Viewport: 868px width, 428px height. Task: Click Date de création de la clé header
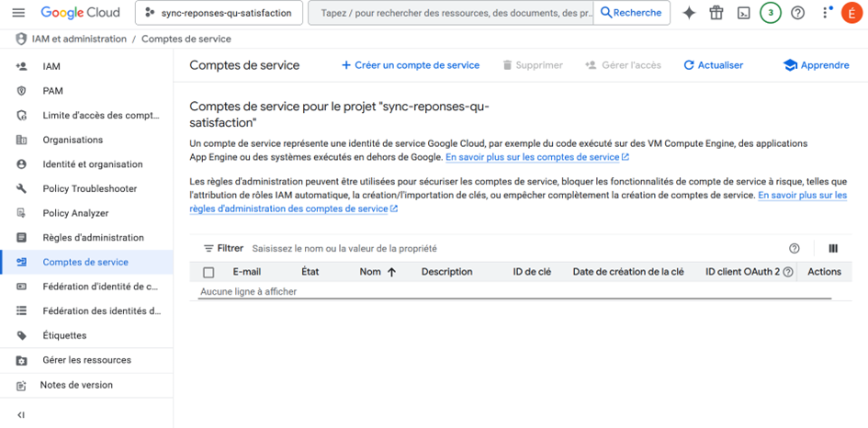pyautogui.click(x=628, y=272)
